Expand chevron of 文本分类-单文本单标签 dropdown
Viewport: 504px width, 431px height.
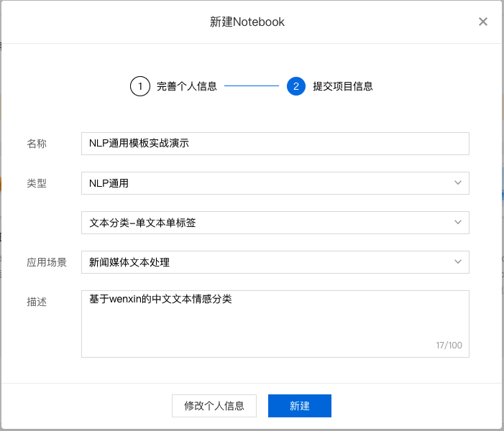tap(458, 222)
